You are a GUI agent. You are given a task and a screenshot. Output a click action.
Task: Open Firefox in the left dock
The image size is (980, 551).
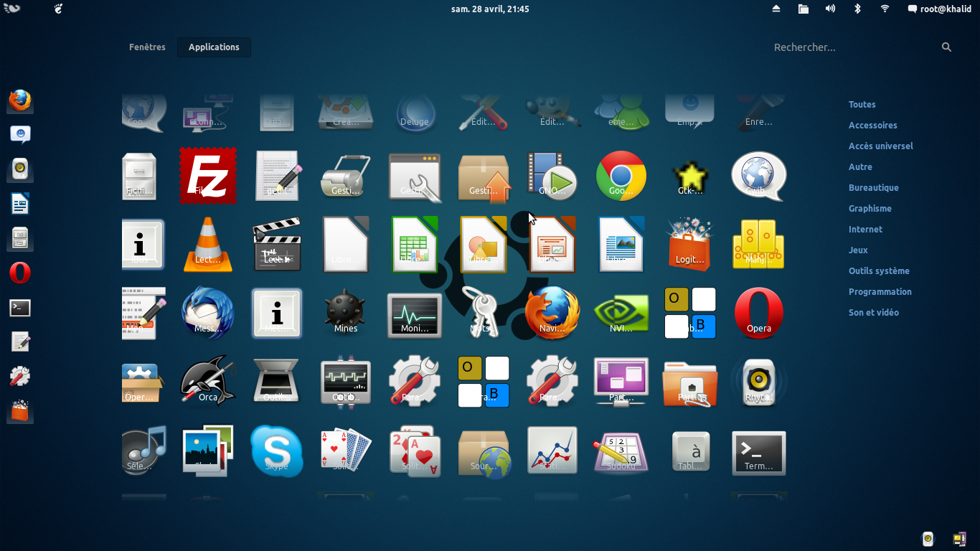pyautogui.click(x=20, y=101)
